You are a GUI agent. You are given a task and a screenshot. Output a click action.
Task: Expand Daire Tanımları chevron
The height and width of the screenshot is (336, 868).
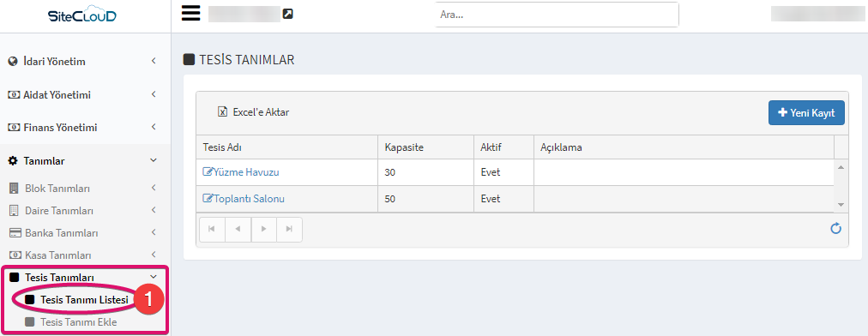click(x=154, y=210)
